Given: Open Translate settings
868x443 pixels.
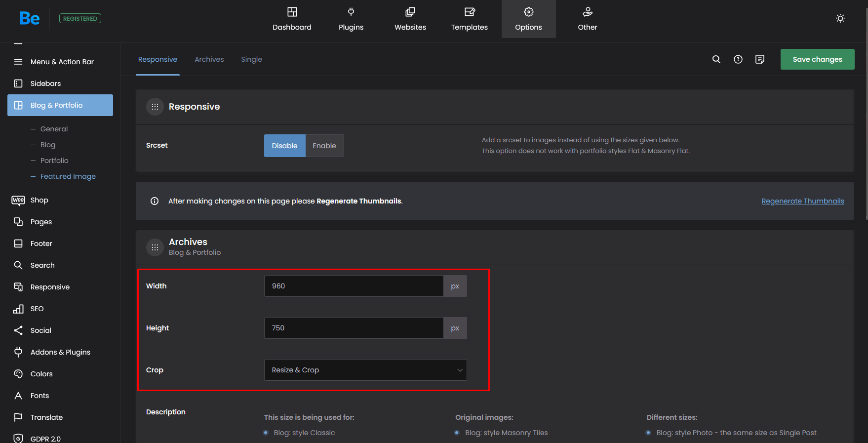Looking at the screenshot, I should [x=46, y=417].
